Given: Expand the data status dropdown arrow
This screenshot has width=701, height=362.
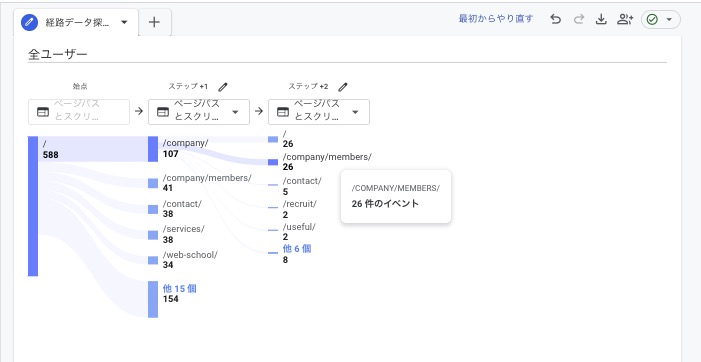Looking at the screenshot, I should [x=669, y=20].
